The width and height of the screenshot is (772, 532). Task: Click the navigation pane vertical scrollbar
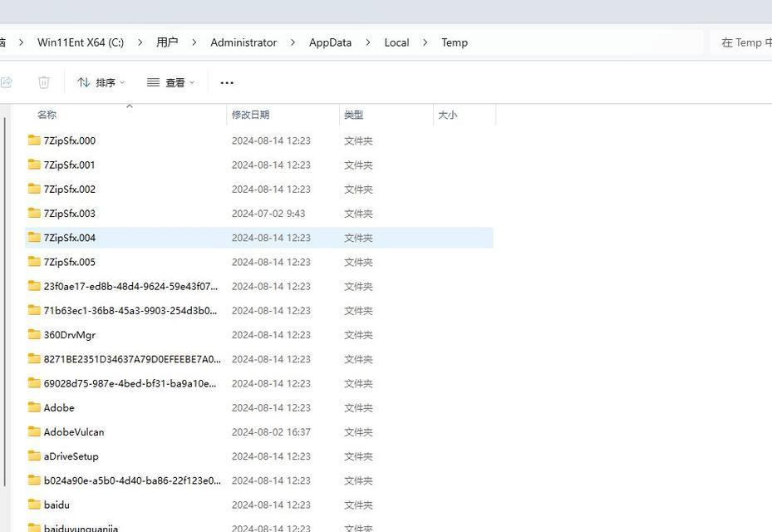click(5, 302)
